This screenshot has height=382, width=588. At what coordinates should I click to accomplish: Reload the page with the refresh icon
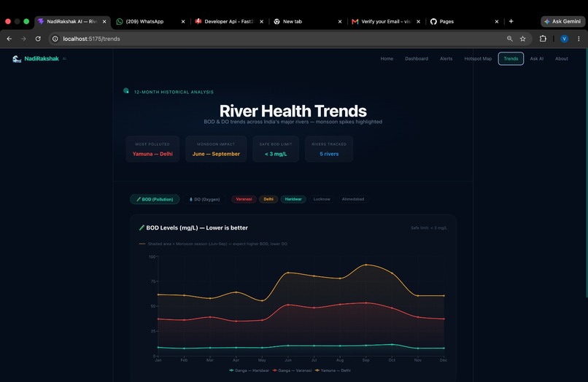[x=38, y=39]
